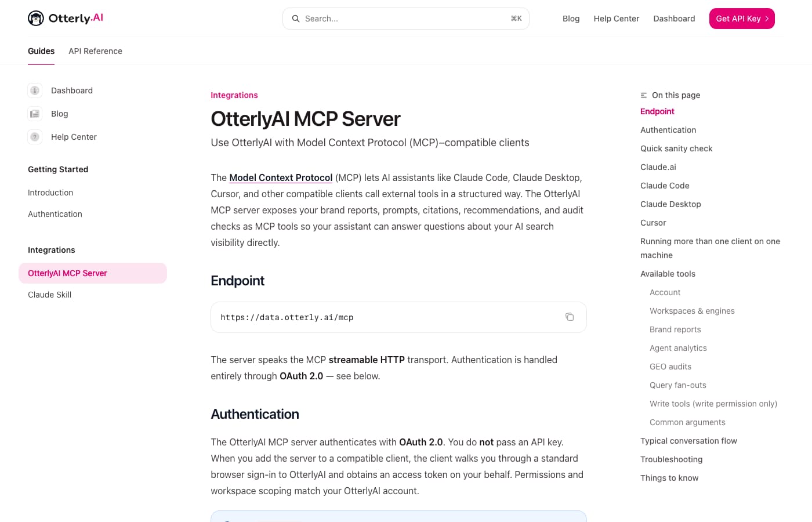Jump to Running more than one client section
Screen dimensions: 812x522
pyautogui.click(x=710, y=248)
